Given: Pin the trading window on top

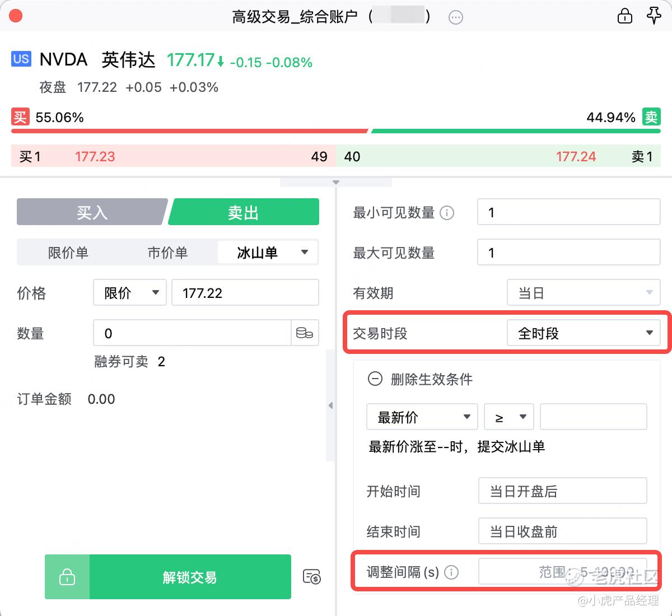Looking at the screenshot, I should coord(654,16).
